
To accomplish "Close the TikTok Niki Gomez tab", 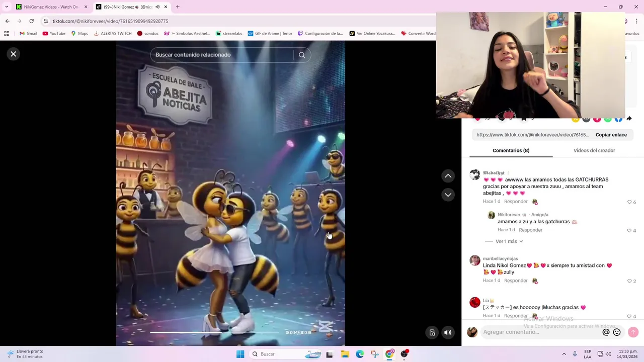I will coord(166,7).
